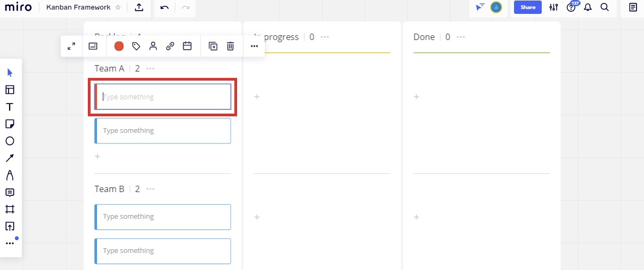Screen dimensions: 644x270
Task: Search the board with magnifier
Action: (x=605, y=7)
